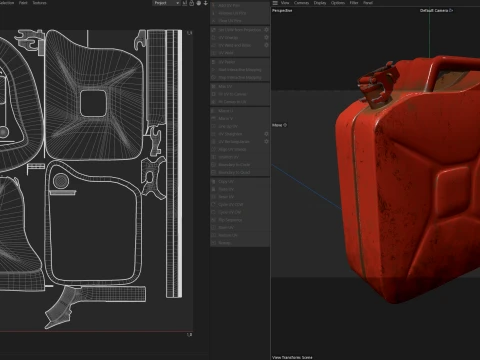Image resolution: width=480 pixels, height=360 pixels.
Task: Click the downward arrow icon beside the sphere
Action: 206,3
